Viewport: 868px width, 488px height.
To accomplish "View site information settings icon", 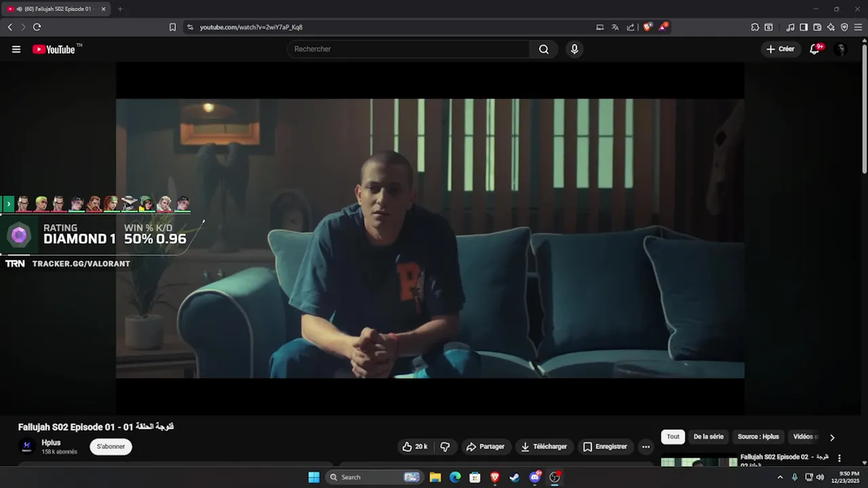I will [190, 27].
